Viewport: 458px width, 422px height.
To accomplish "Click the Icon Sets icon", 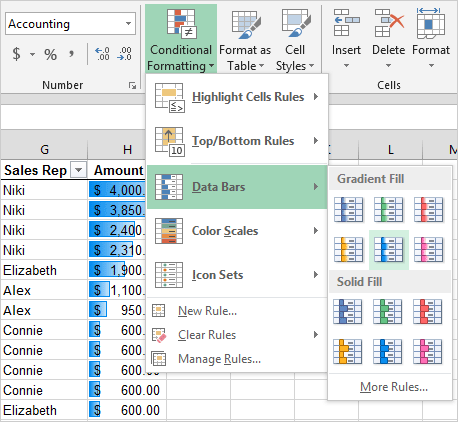I will coord(169,275).
